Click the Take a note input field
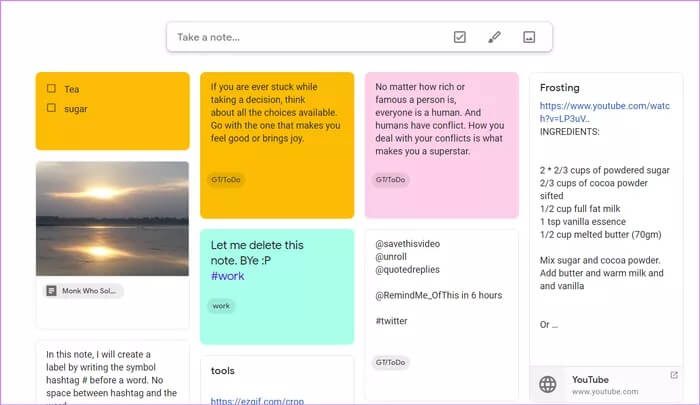 pyautogui.click(x=300, y=37)
